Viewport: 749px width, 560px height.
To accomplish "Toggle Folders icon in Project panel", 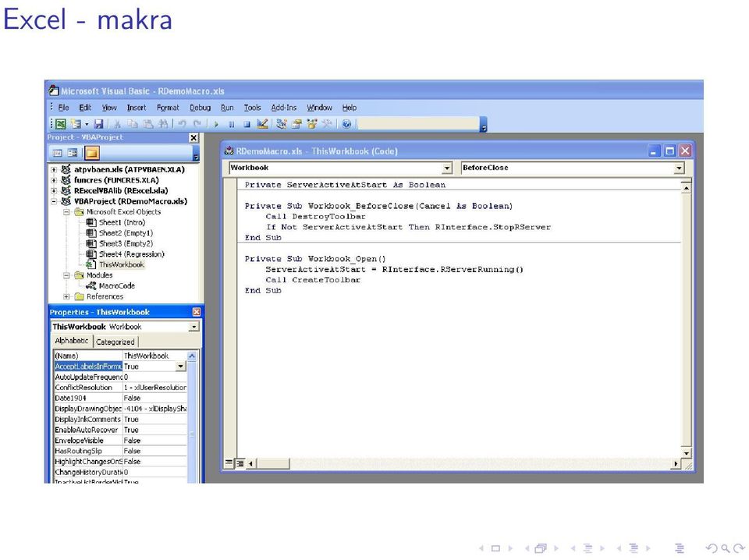I will pyautogui.click(x=92, y=153).
